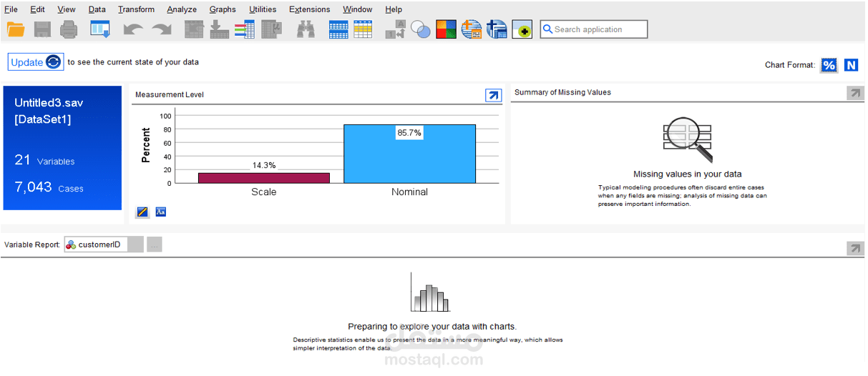Open the Graphs menu

pyautogui.click(x=223, y=9)
